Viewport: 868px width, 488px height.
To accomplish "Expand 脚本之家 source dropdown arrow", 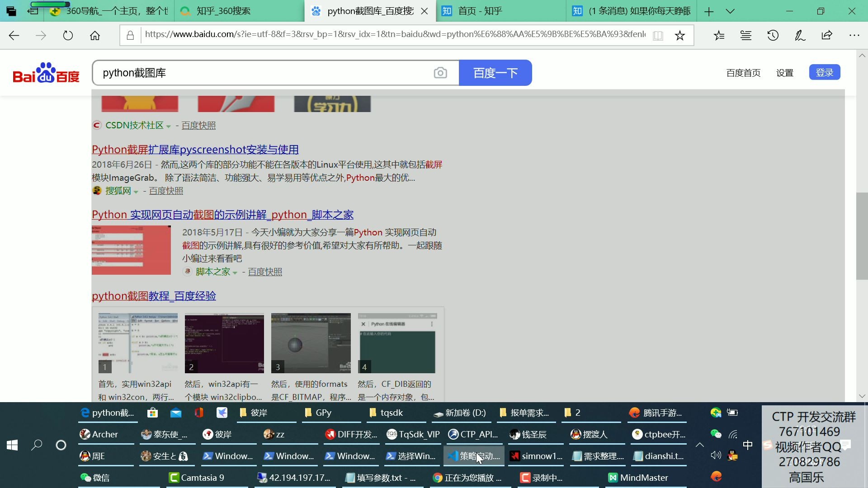I will pyautogui.click(x=235, y=272).
